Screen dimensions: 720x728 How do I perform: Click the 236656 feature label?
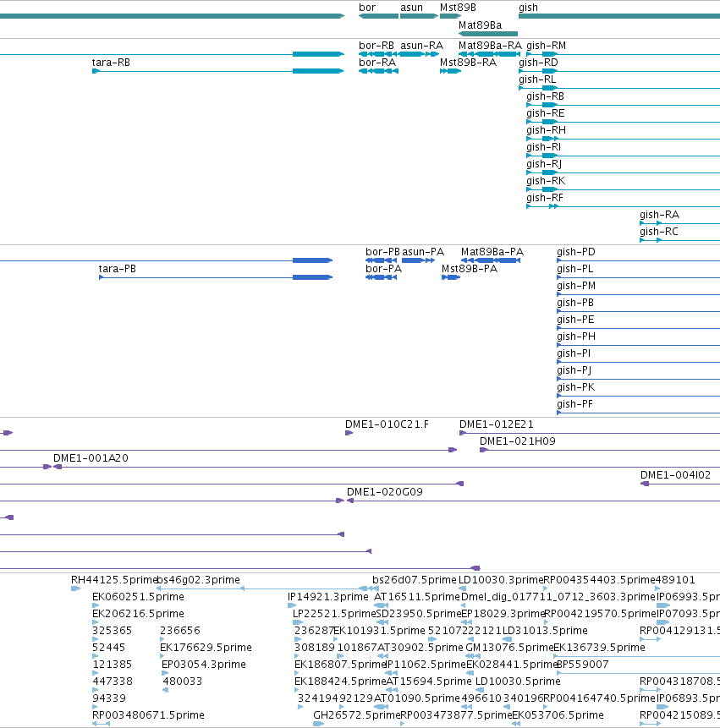tap(179, 631)
